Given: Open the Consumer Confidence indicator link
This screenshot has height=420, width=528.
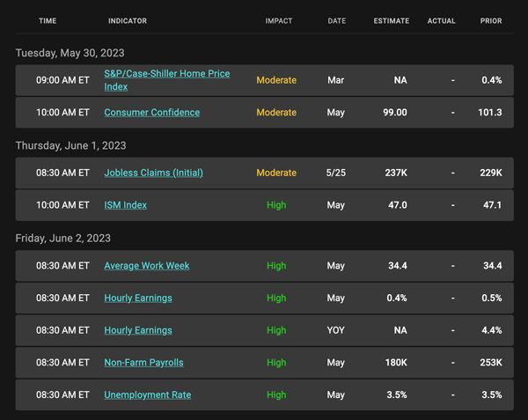Looking at the screenshot, I should click(152, 113).
